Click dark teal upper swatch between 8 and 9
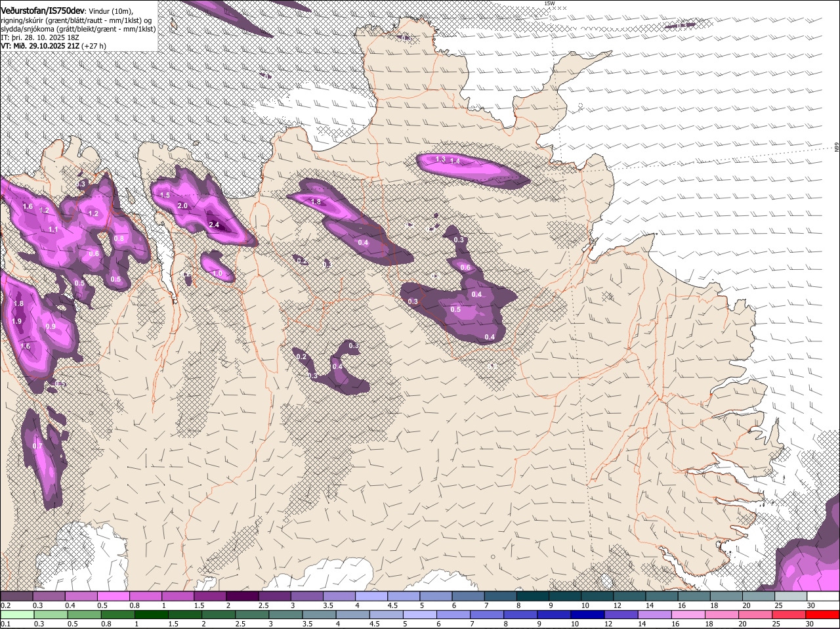 coord(533,596)
